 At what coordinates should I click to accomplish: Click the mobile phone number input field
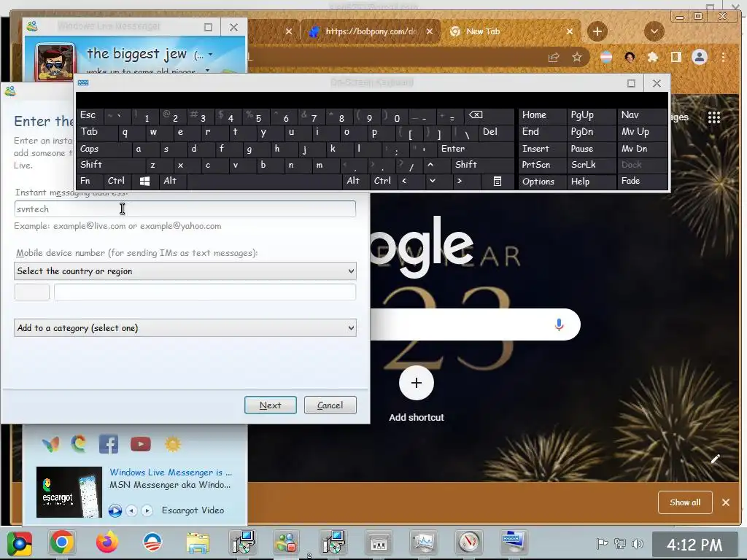205,292
